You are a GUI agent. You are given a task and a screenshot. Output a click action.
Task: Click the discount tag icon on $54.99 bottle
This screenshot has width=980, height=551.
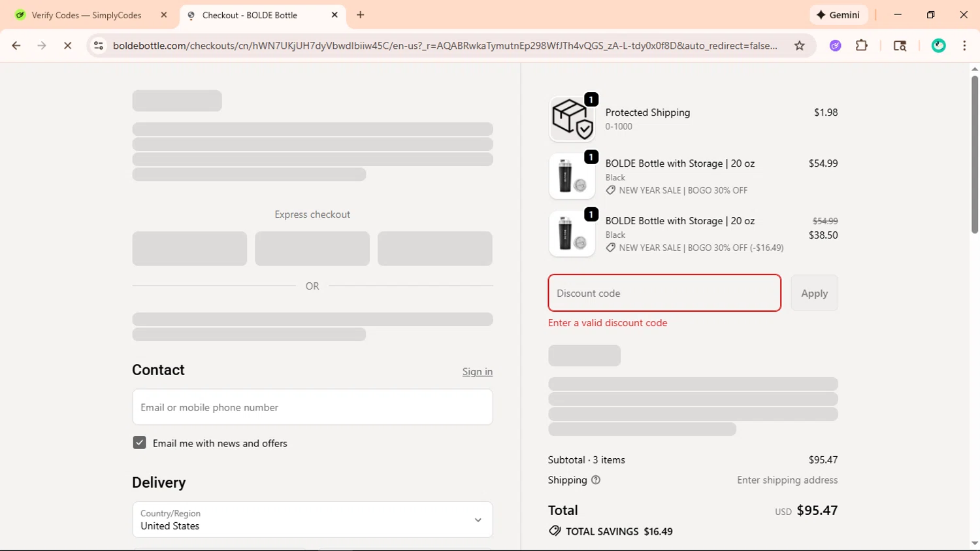[611, 190]
